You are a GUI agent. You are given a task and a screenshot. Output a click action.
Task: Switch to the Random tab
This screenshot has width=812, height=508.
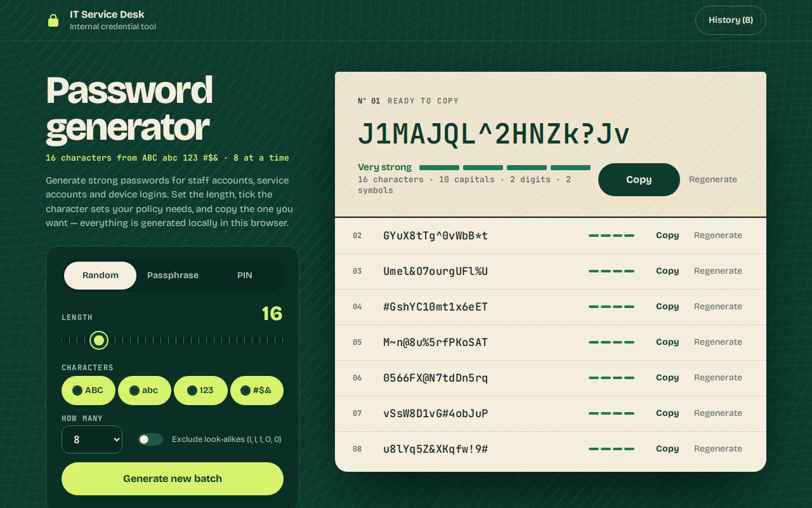(x=100, y=276)
